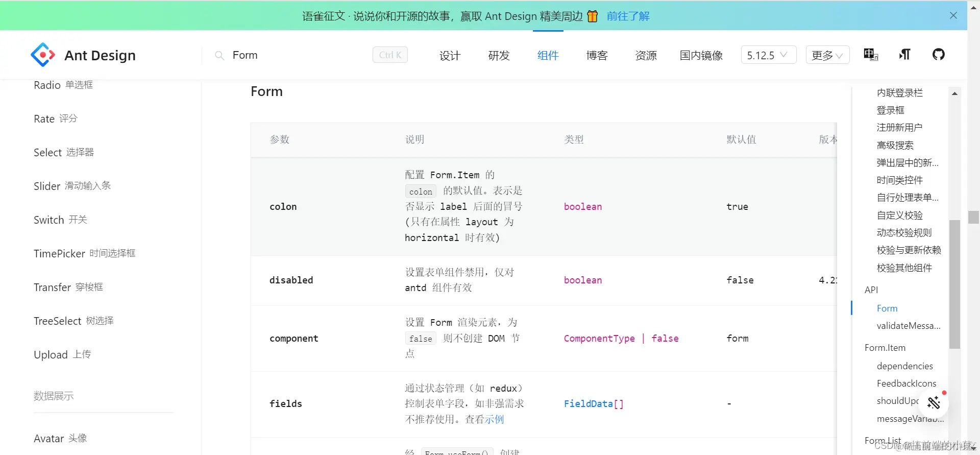980x455 pixels.
Task: Open Upload 上传 in sidebar
Action: point(62,354)
